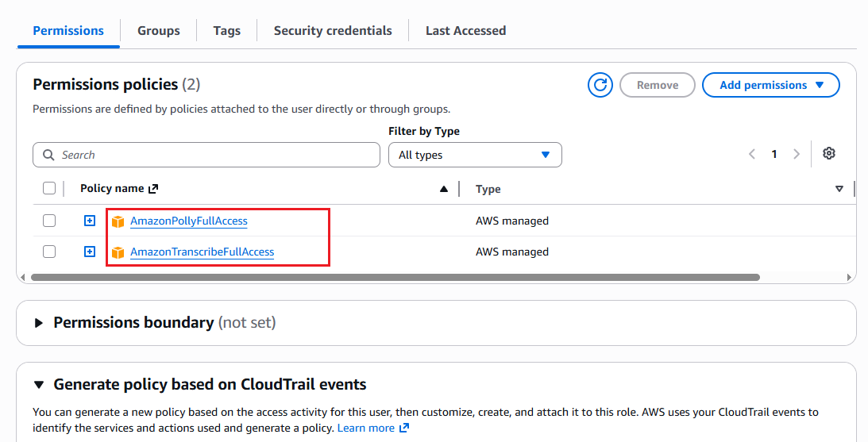Open Policy name external link icon
This screenshot has height=442, width=868.
(x=153, y=189)
